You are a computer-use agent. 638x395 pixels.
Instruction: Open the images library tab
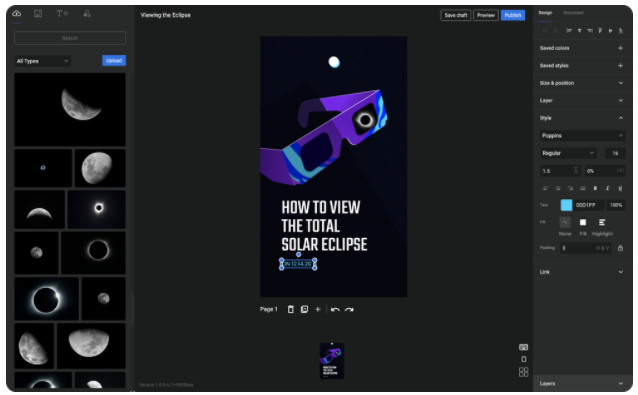click(x=38, y=13)
